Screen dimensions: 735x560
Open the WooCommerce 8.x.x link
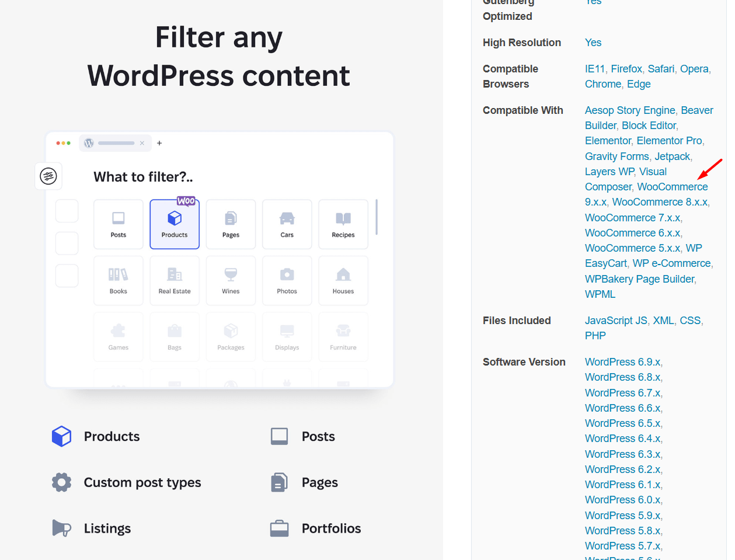coord(660,202)
